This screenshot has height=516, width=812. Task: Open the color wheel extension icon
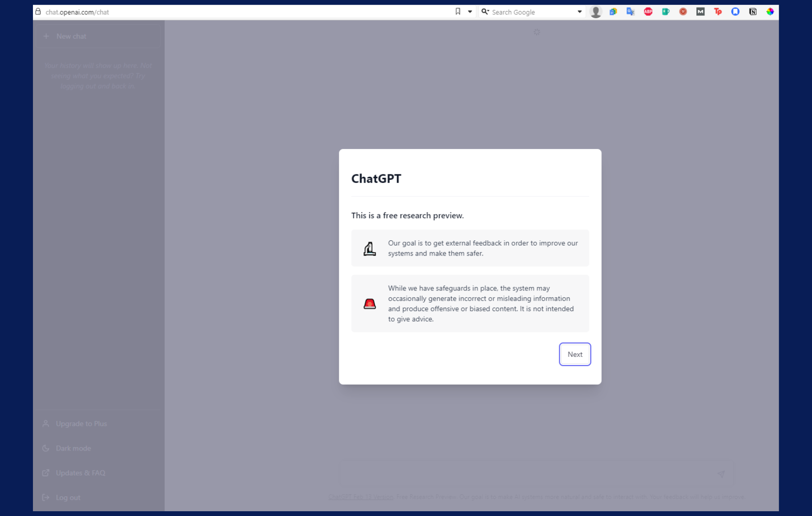click(770, 11)
